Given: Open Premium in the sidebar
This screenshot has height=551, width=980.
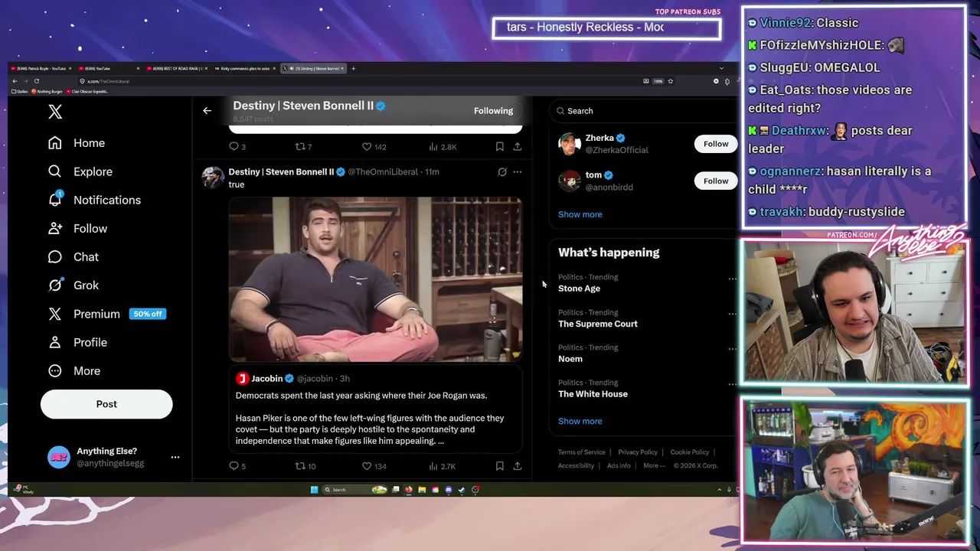Looking at the screenshot, I should pos(106,314).
